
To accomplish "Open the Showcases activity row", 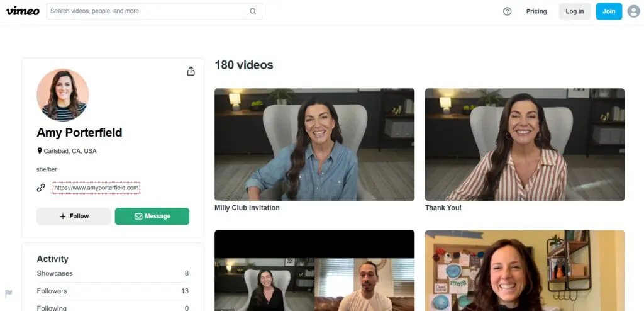I will pos(113,274).
